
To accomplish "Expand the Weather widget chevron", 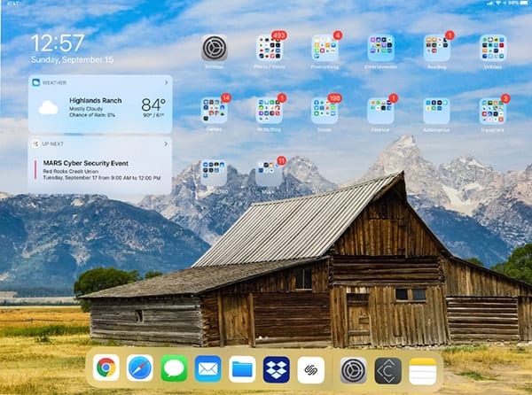I will (167, 82).
